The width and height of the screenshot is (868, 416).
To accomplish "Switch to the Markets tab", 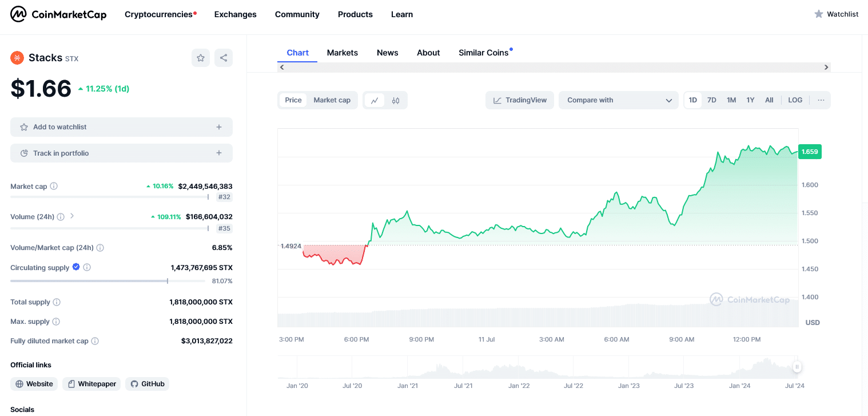I will tap(343, 53).
